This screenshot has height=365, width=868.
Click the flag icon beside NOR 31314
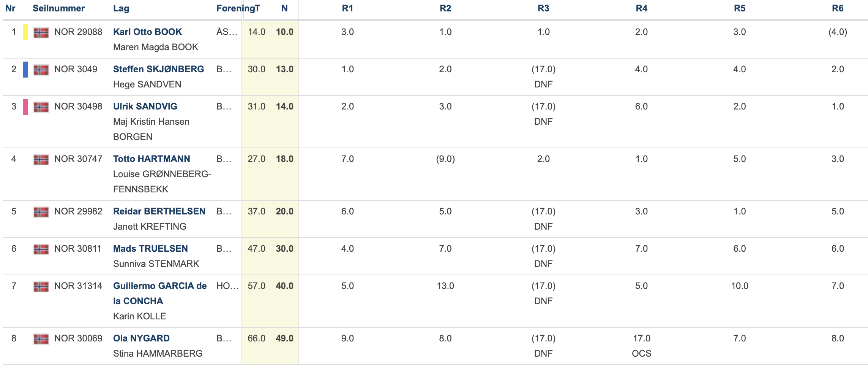41,287
